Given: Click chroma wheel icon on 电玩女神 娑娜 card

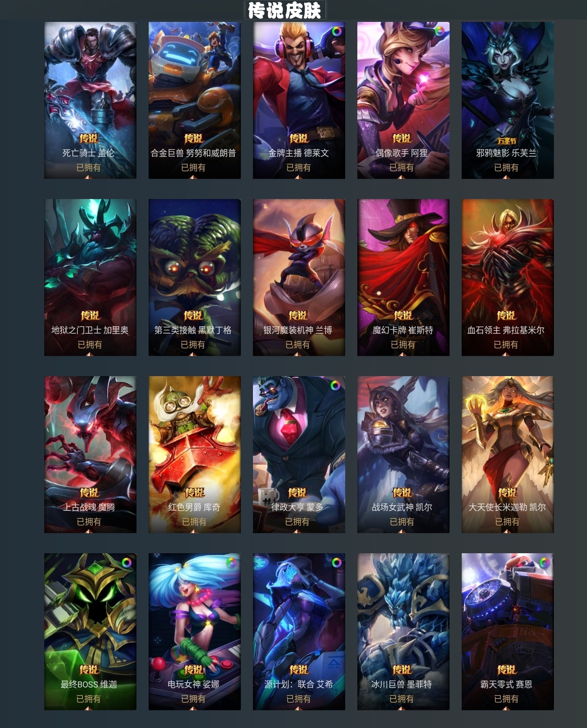Looking at the screenshot, I should (x=232, y=563).
